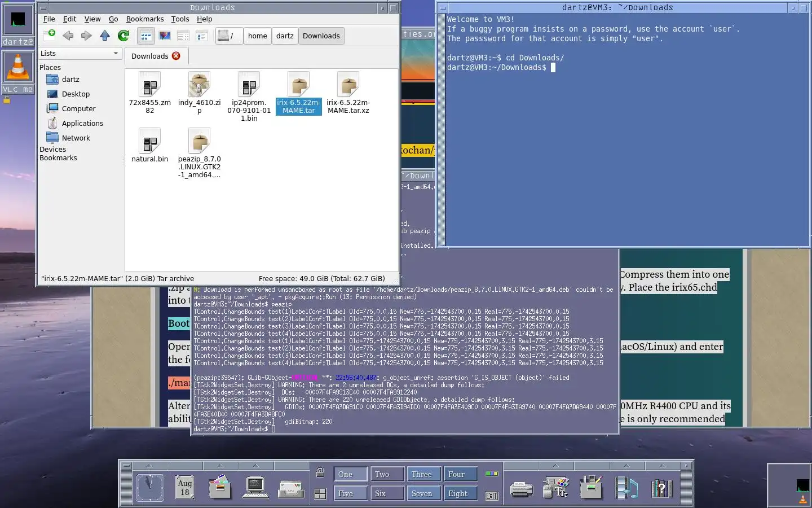Open the style manager palette icon
812x508 pixels.
[x=556, y=487]
